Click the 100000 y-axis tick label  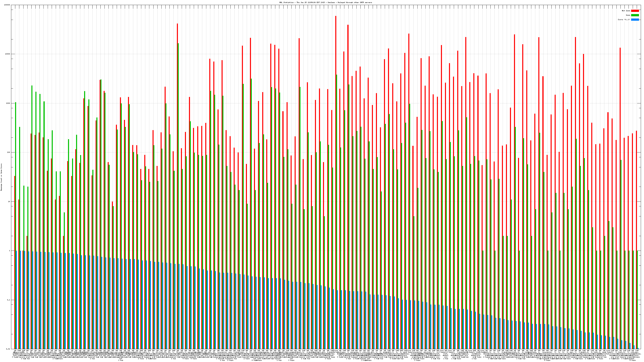[7, 5]
